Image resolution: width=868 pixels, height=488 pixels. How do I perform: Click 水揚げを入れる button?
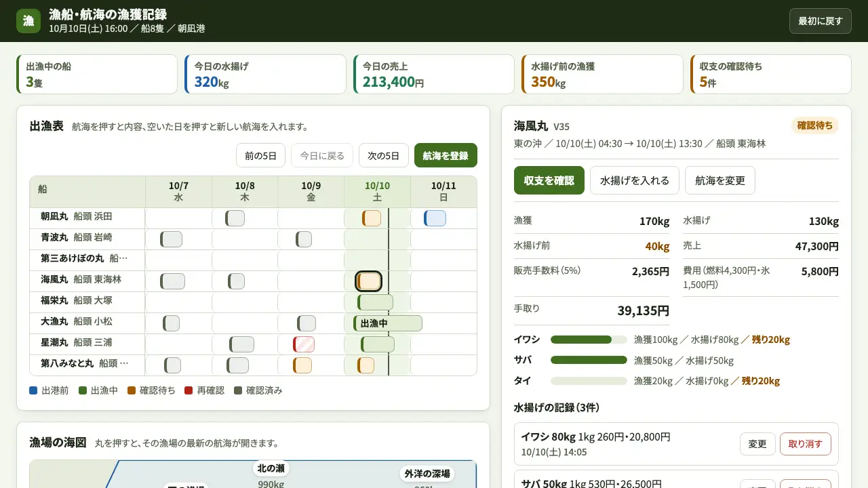point(635,180)
